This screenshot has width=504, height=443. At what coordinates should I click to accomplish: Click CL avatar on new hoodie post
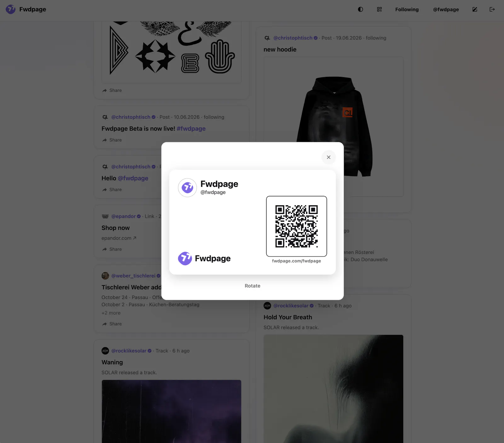267,38
